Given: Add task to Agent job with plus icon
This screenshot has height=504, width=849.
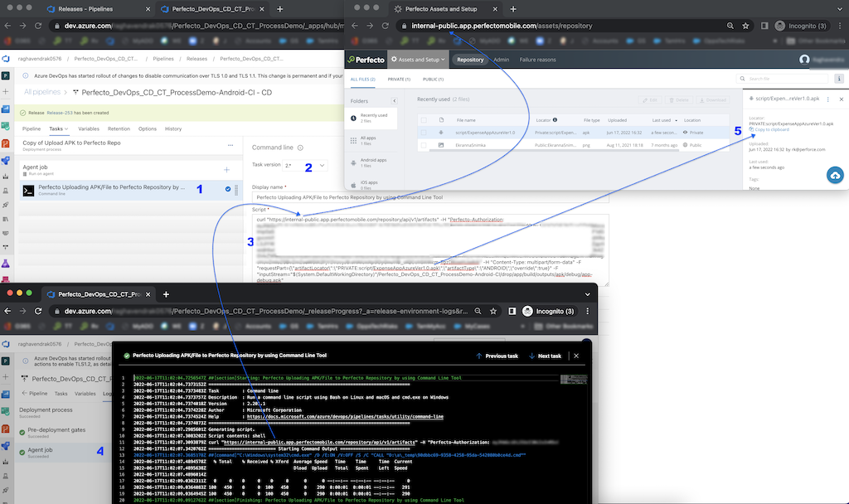Looking at the screenshot, I should pos(226,170).
